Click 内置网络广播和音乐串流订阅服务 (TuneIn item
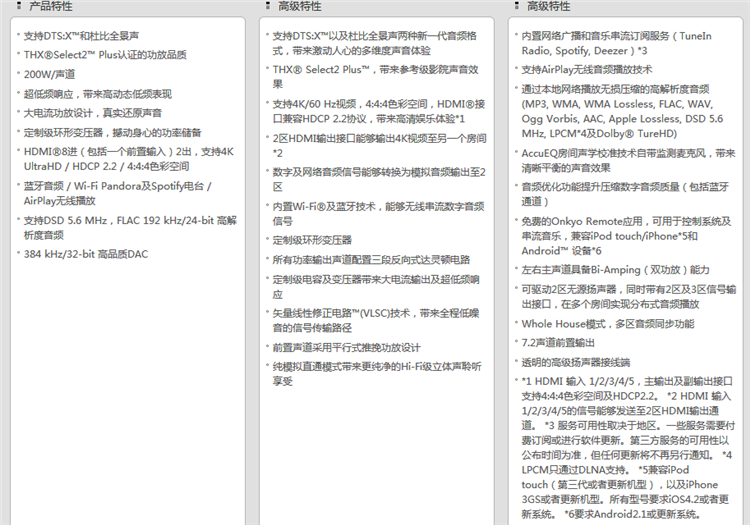 [617, 43]
